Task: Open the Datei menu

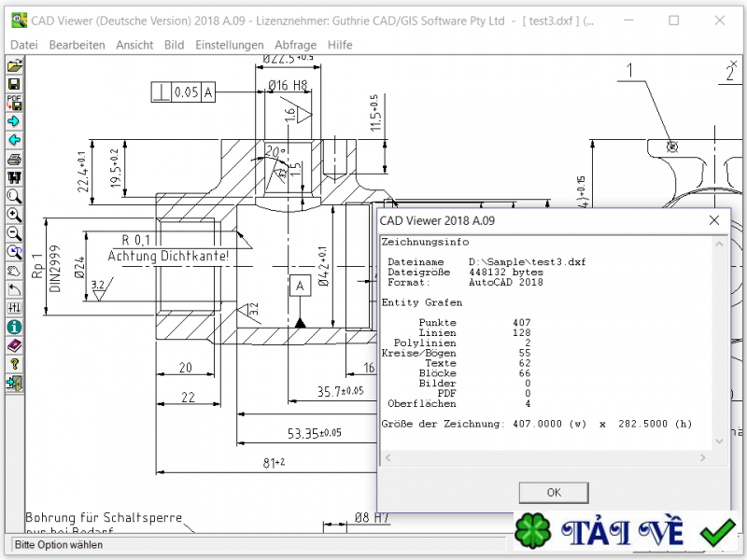Action: (x=23, y=44)
